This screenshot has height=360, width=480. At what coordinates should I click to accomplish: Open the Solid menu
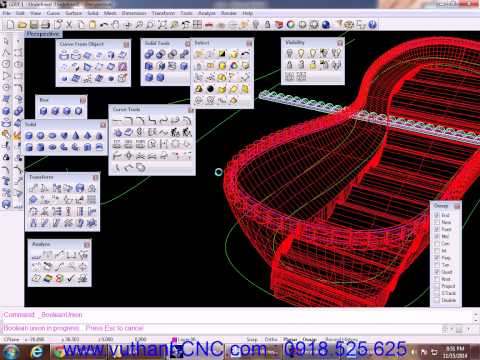coord(93,13)
